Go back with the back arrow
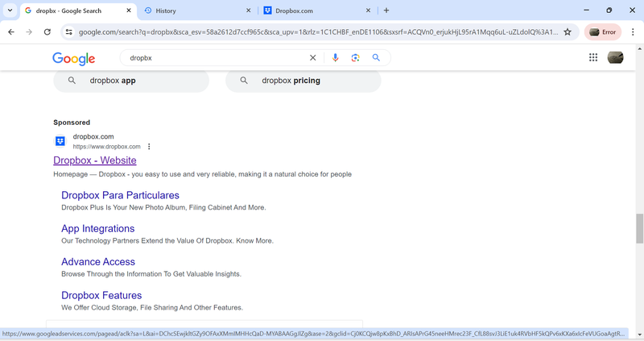Screen dimensions: 644x341 11,32
